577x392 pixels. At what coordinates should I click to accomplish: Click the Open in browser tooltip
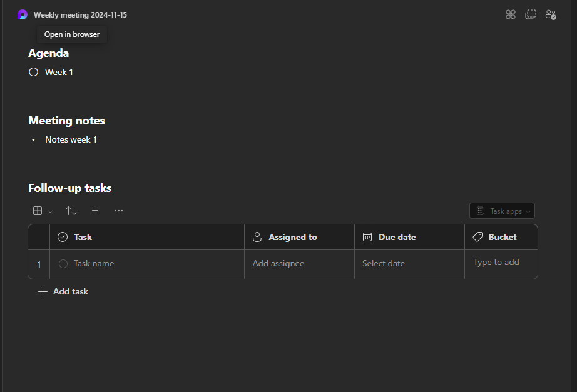pyautogui.click(x=72, y=34)
